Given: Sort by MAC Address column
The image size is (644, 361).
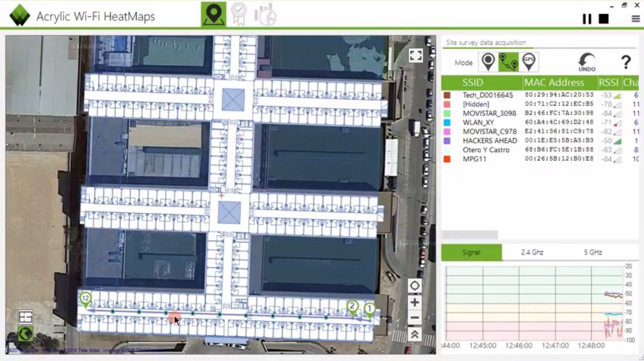Looking at the screenshot, I should (x=554, y=83).
